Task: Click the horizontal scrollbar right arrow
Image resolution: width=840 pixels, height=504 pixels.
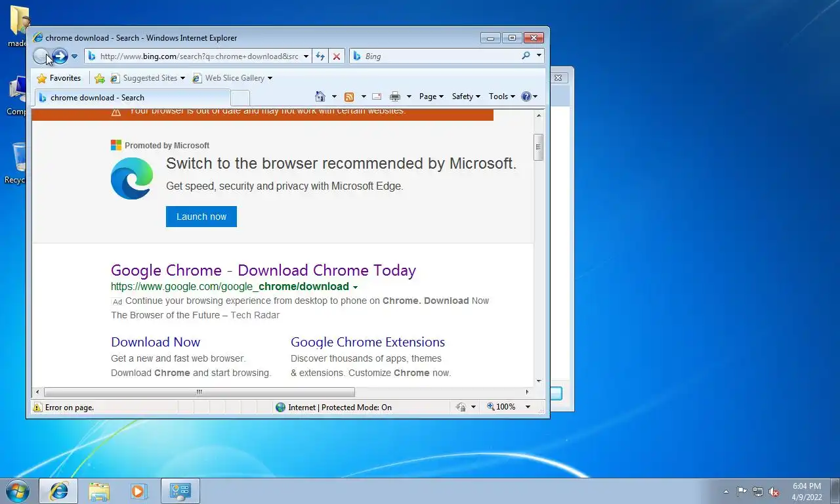Action: click(x=526, y=392)
